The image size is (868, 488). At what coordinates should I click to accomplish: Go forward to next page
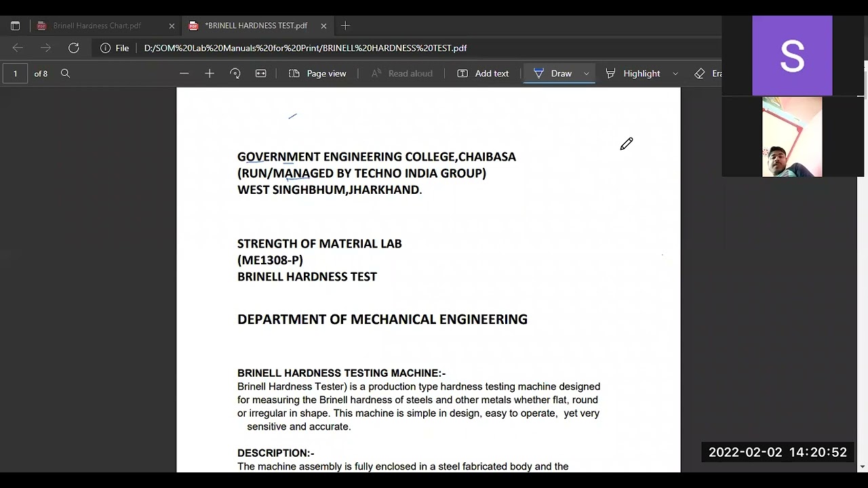click(x=45, y=48)
